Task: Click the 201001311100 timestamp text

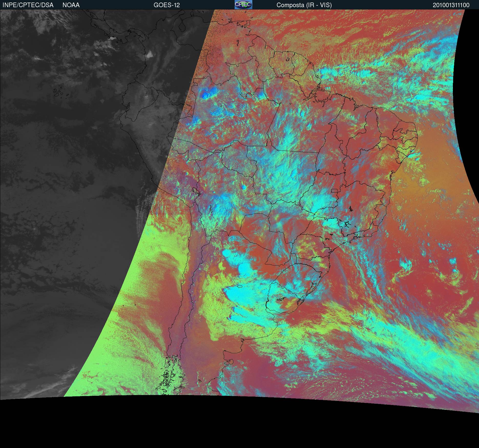Action: click(x=451, y=5)
